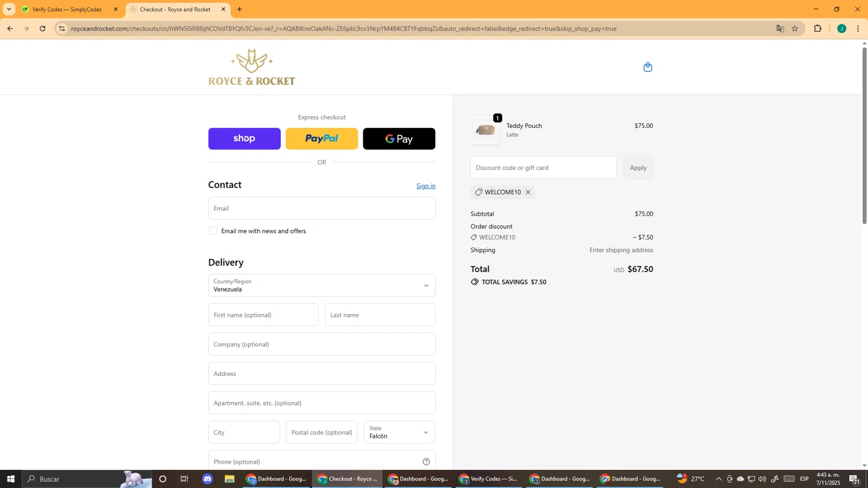Open the weather widget showing 27°C

[691, 479]
